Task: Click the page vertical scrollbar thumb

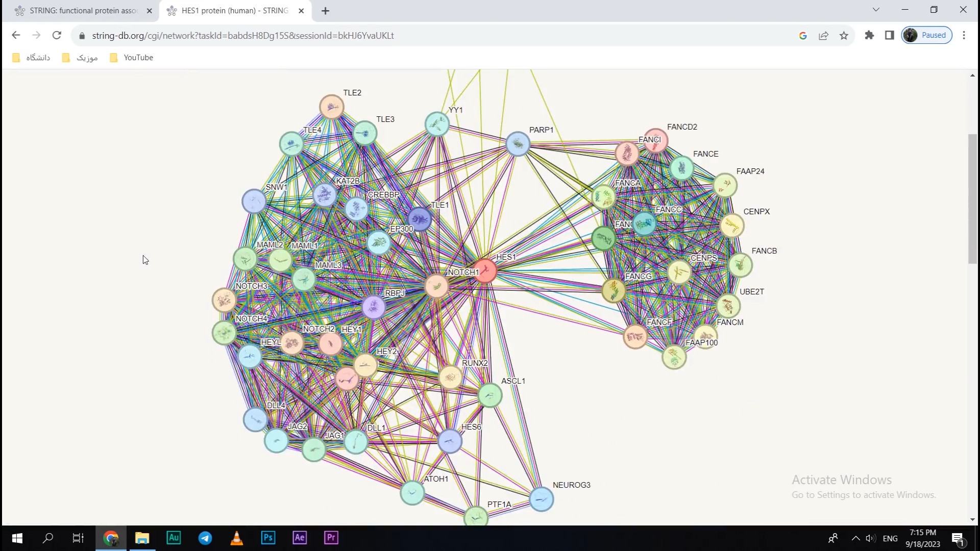Action: (972, 199)
